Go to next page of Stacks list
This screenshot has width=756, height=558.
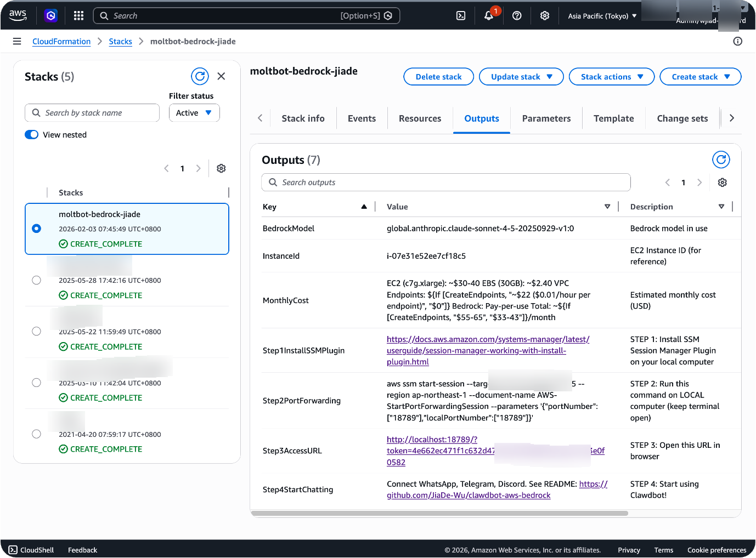pos(199,168)
